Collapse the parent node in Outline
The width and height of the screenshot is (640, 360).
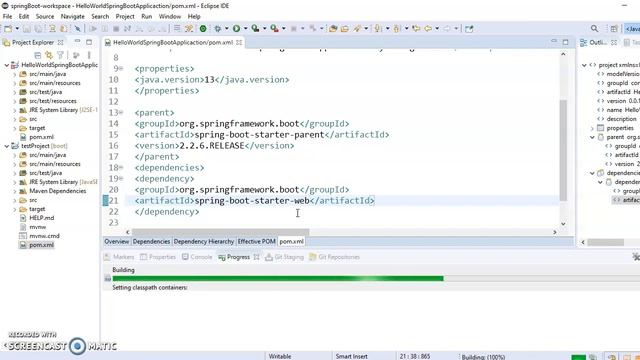point(592,137)
